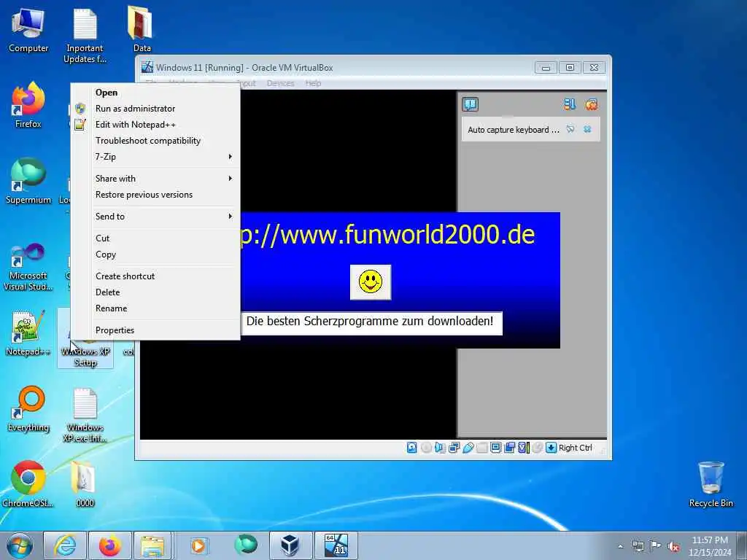Dismiss the Auto capture keyboard notification

(587, 129)
